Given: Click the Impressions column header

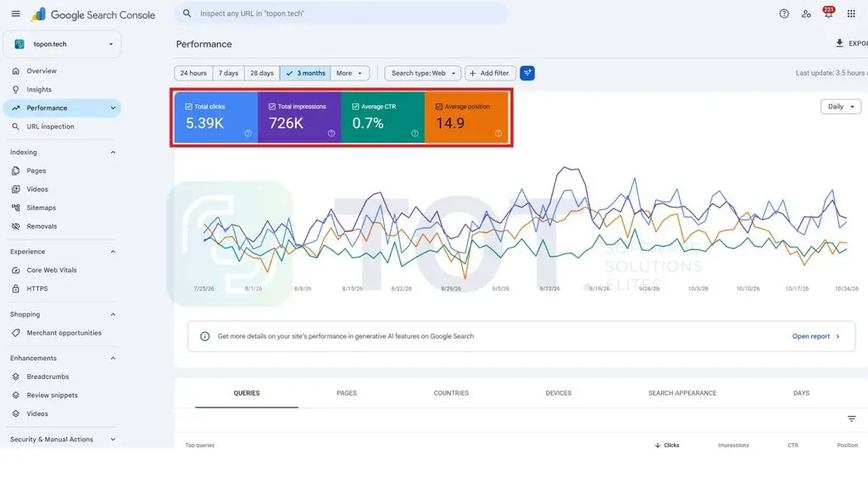Looking at the screenshot, I should [x=733, y=445].
